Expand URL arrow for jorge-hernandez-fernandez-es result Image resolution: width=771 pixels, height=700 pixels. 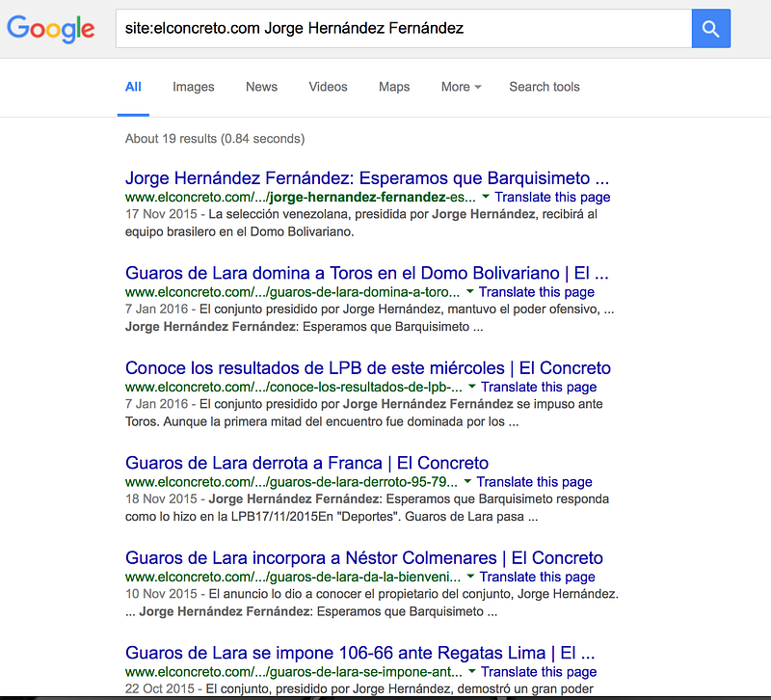tap(486, 197)
